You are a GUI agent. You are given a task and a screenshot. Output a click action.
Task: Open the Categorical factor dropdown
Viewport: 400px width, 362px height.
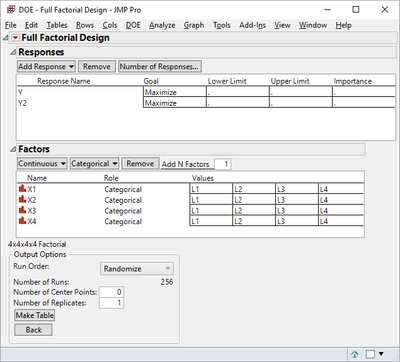(x=94, y=164)
